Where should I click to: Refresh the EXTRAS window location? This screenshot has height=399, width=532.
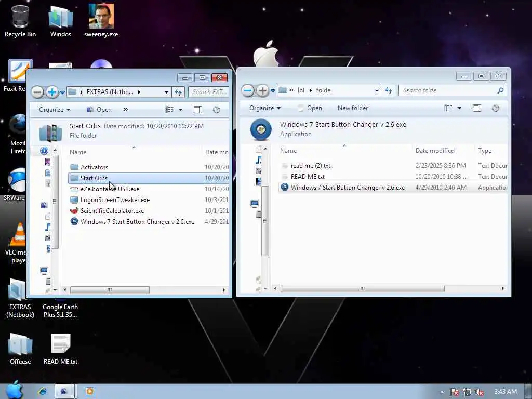[178, 92]
